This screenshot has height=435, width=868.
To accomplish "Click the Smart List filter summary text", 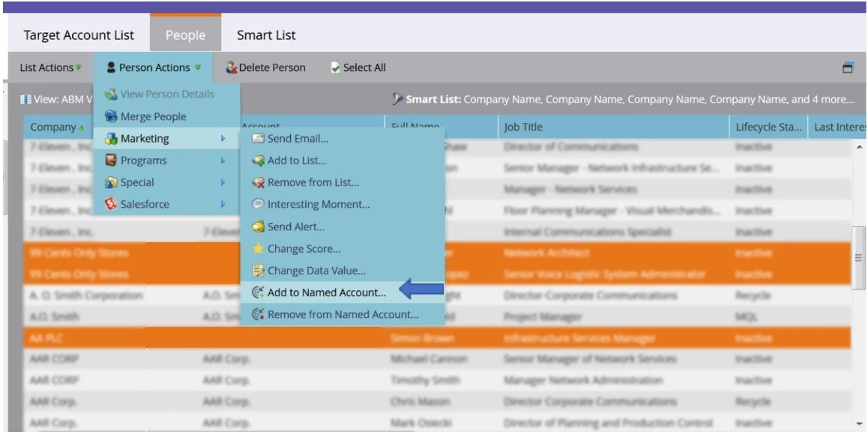I will [x=630, y=100].
